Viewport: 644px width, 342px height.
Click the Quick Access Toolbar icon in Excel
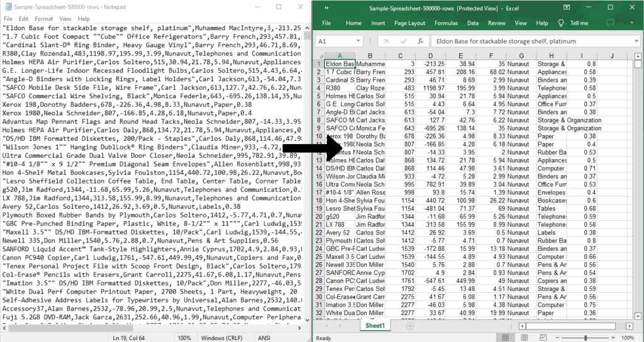(x=326, y=8)
